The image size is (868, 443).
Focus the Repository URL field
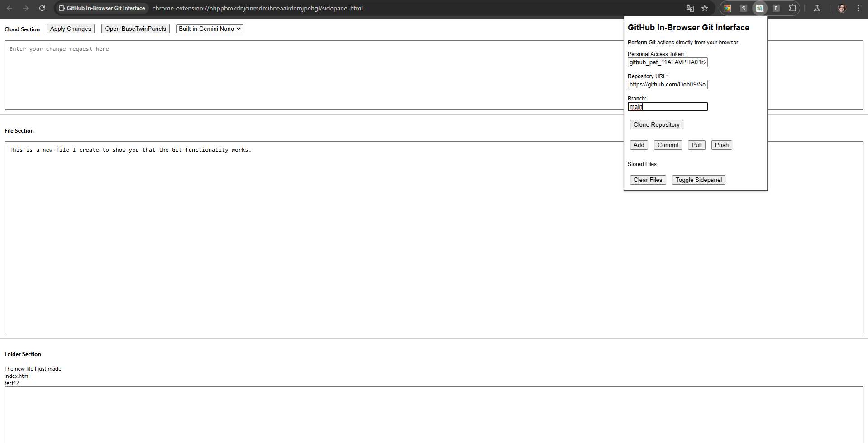(668, 84)
